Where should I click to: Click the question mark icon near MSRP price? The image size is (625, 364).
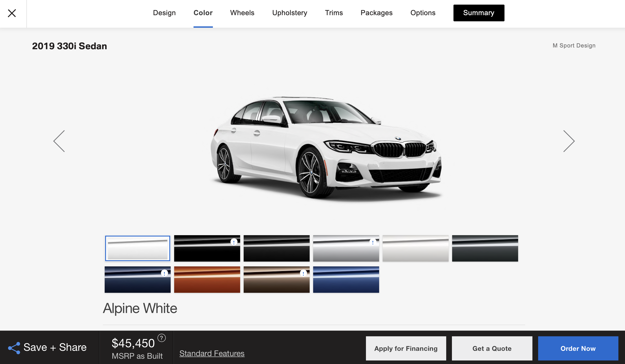(x=161, y=338)
